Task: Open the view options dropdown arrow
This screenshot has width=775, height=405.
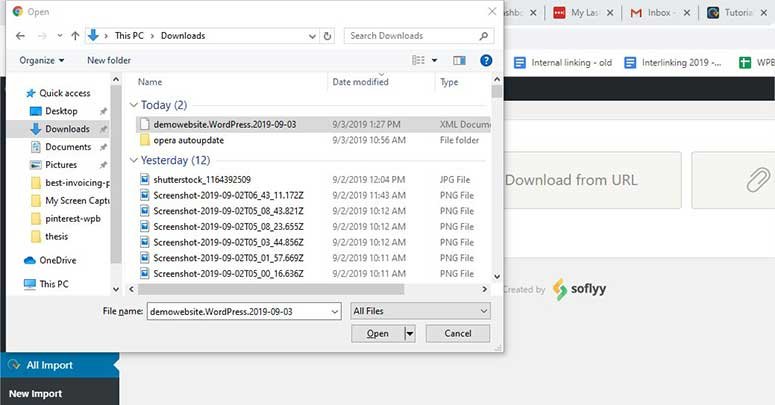Action: pyautogui.click(x=434, y=60)
